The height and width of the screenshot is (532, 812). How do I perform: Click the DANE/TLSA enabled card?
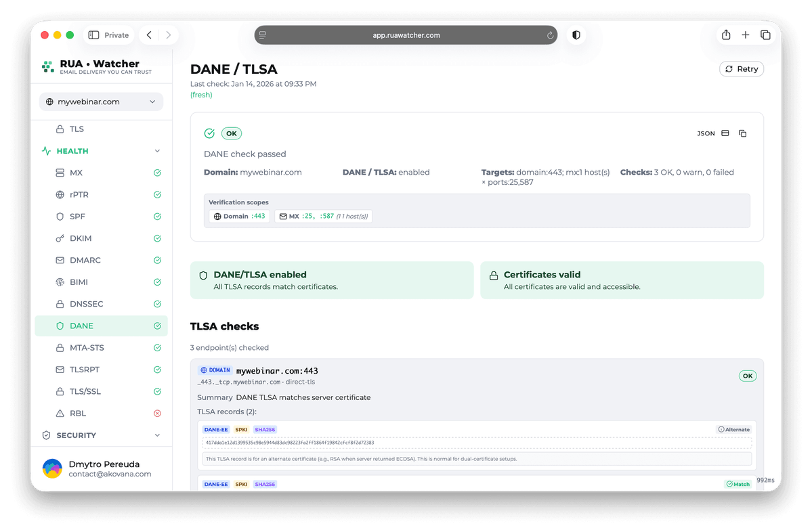pyautogui.click(x=332, y=280)
